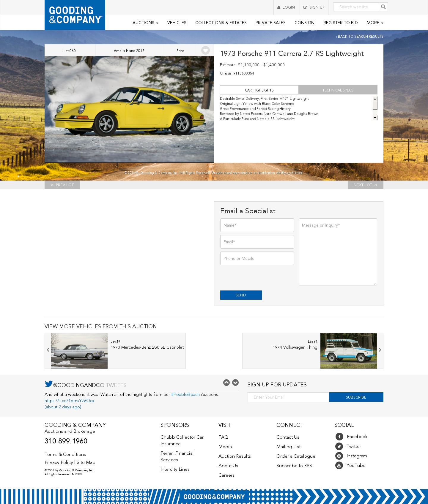Click the favorite heart icon
The height and width of the screenshot is (504, 428).
pyautogui.click(x=205, y=50)
